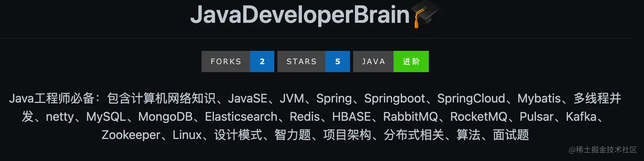644x161 pixels.
Task: Click the word 'Mybatis' in description
Action: pos(539,99)
